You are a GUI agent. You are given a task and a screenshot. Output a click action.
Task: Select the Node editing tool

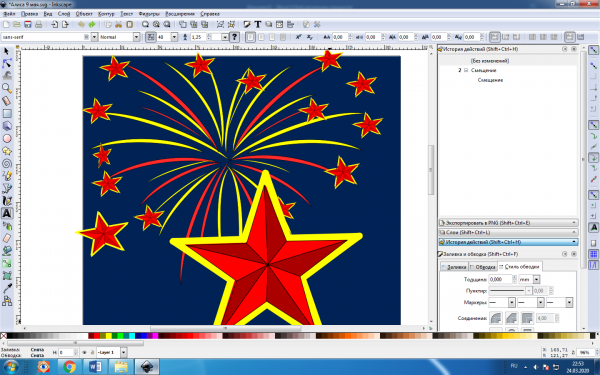pyautogui.click(x=7, y=64)
